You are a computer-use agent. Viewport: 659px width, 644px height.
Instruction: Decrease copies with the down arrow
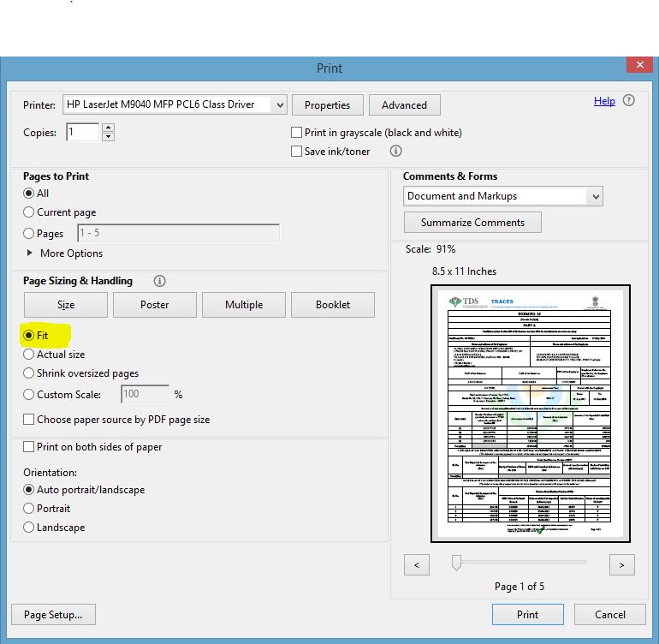tap(109, 137)
